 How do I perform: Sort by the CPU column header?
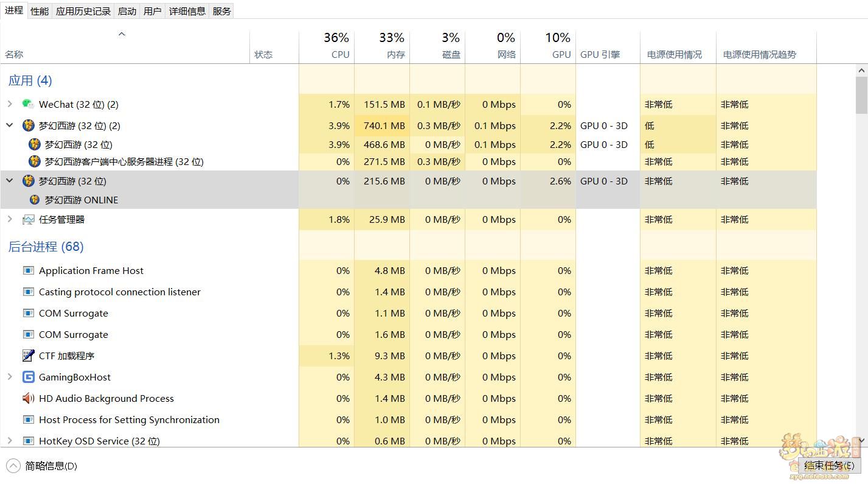(x=327, y=47)
